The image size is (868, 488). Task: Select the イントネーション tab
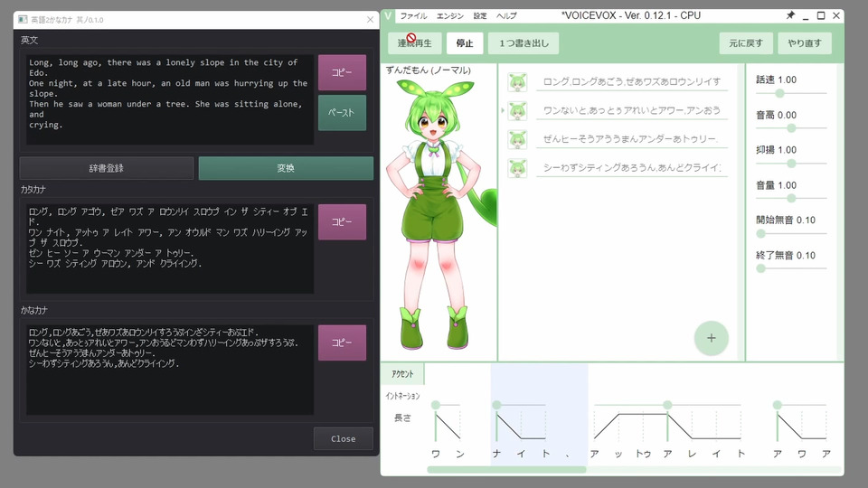[402, 396]
